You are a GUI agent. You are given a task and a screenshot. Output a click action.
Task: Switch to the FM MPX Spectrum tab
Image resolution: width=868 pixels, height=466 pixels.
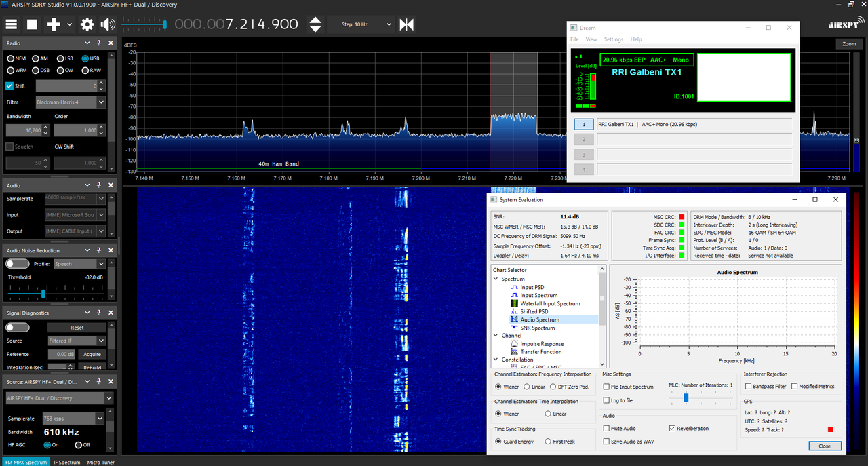point(26,462)
